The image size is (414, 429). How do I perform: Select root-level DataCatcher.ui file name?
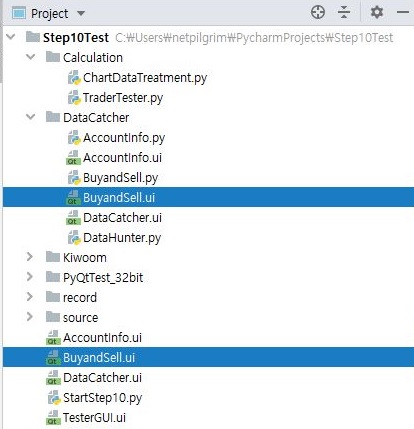pos(102,378)
